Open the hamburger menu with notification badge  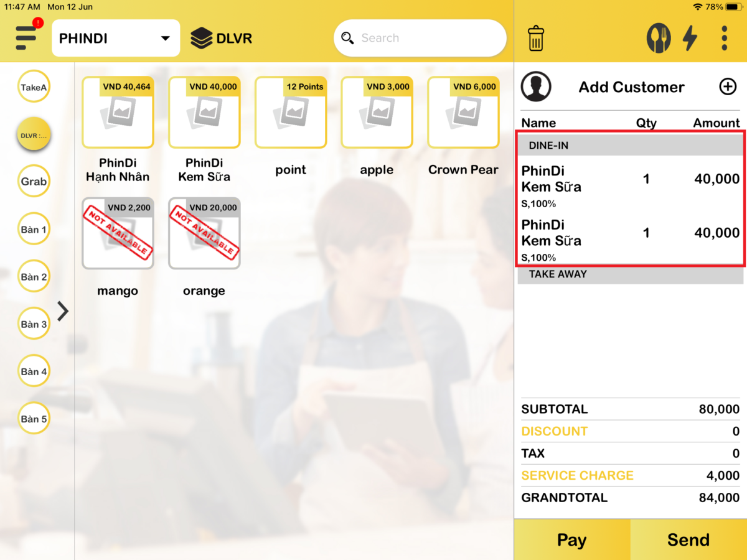pyautogui.click(x=26, y=38)
